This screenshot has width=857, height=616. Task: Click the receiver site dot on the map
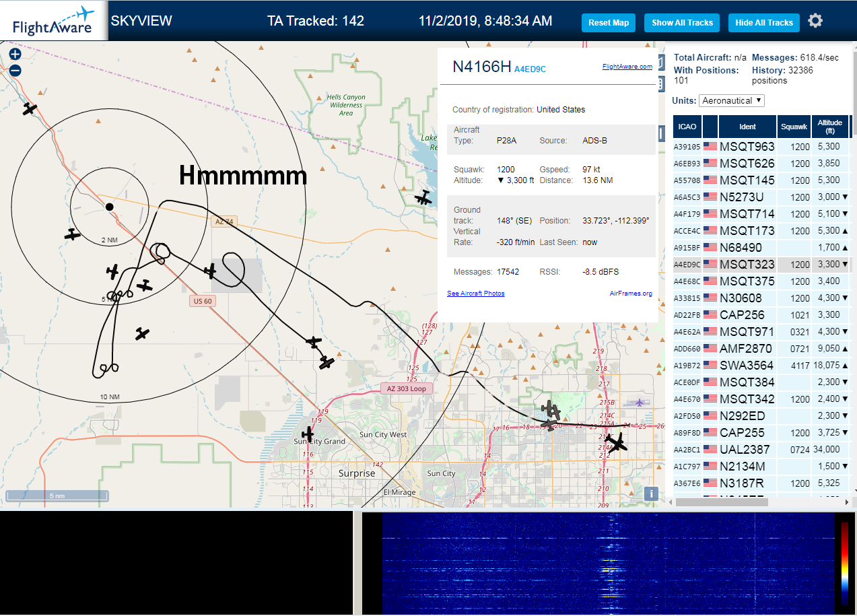[x=109, y=207]
